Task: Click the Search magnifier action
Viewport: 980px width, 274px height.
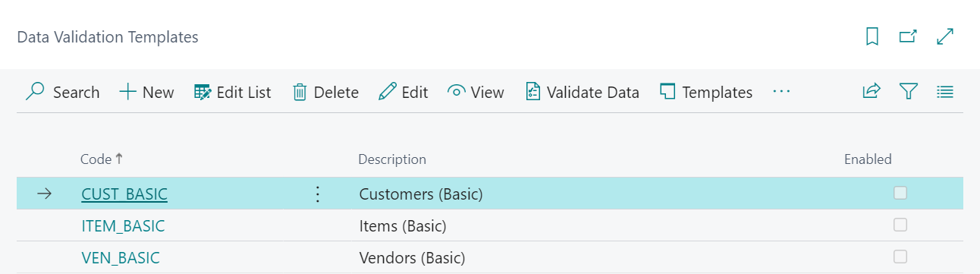Action: (x=62, y=93)
